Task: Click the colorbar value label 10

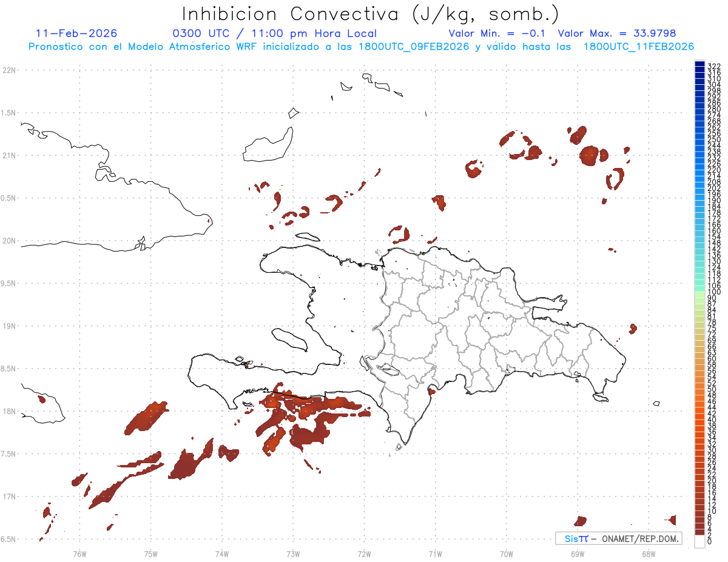Action: pyautogui.click(x=712, y=511)
